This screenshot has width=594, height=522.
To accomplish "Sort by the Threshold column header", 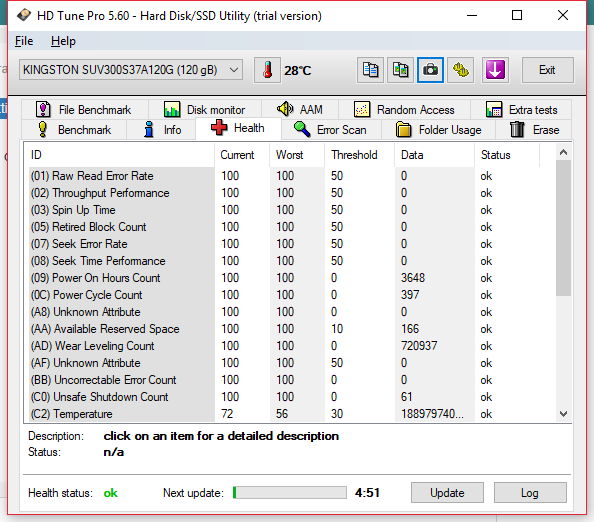I will click(x=354, y=155).
